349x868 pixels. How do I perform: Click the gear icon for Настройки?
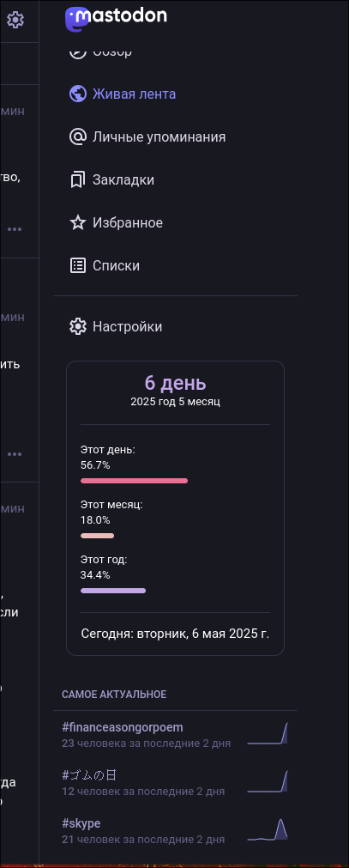[77, 326]
